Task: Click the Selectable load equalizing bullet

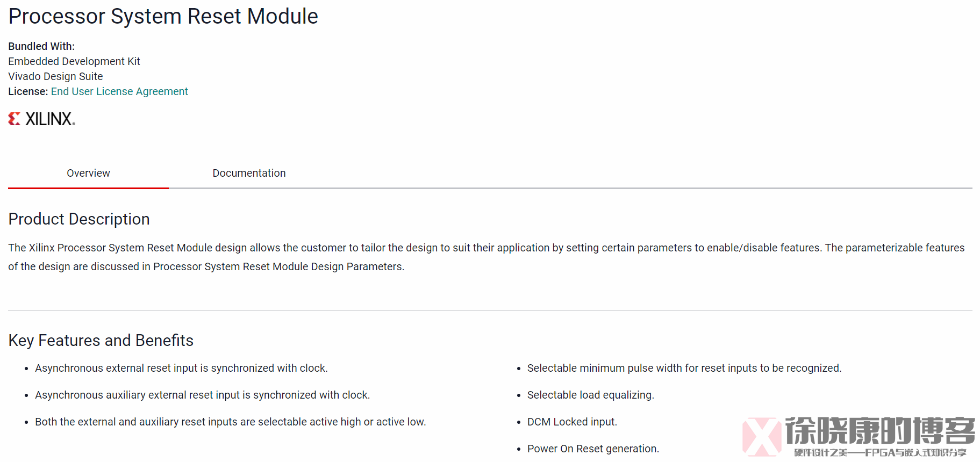Action: coord(590,395)
